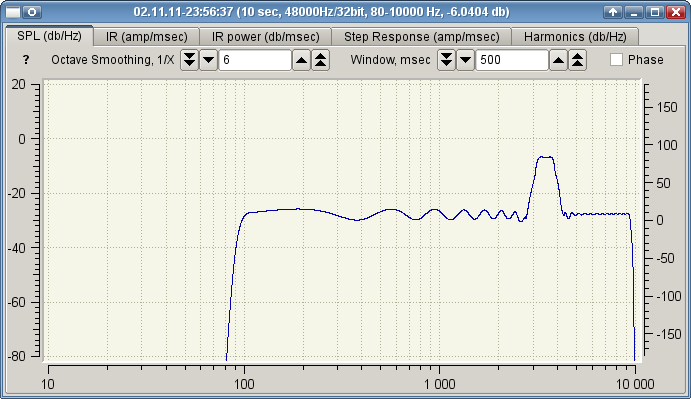Increase window msec by large step
Image resolution: width=691 pixels, height=399 pixels.
click(578, 60)
